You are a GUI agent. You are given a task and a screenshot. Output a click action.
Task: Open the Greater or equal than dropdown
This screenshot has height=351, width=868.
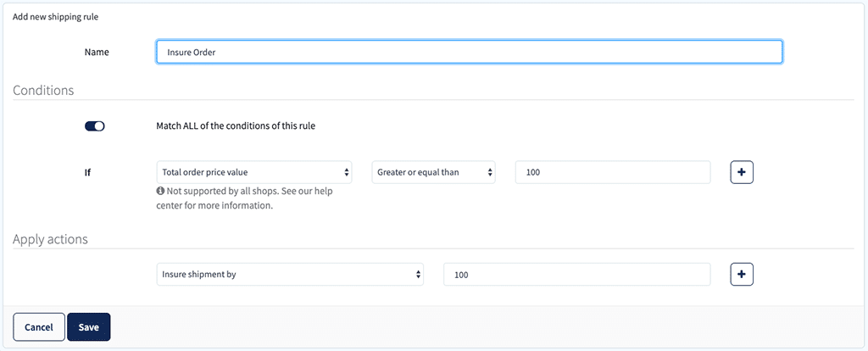pyautogui.click(x=433, y=172)
